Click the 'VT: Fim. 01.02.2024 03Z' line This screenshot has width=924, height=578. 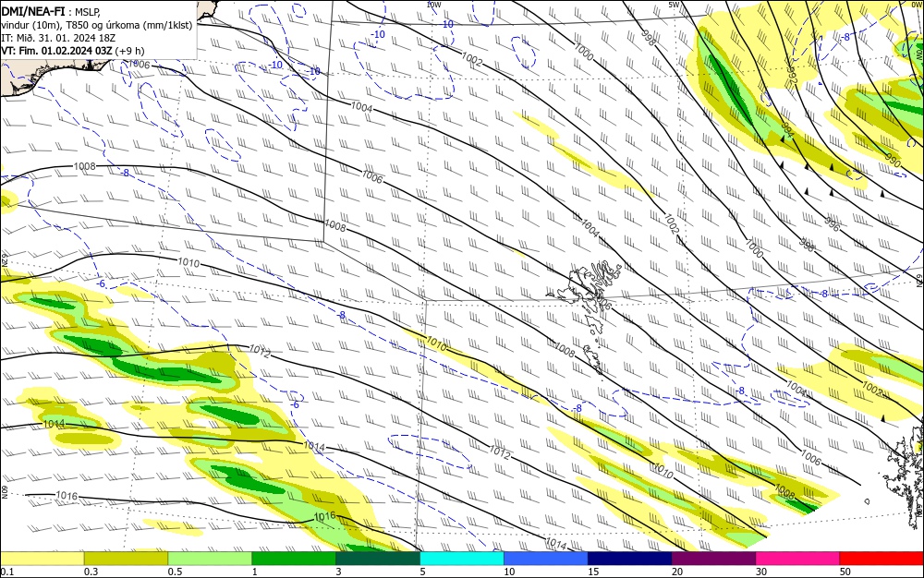(x=56, y=51)
